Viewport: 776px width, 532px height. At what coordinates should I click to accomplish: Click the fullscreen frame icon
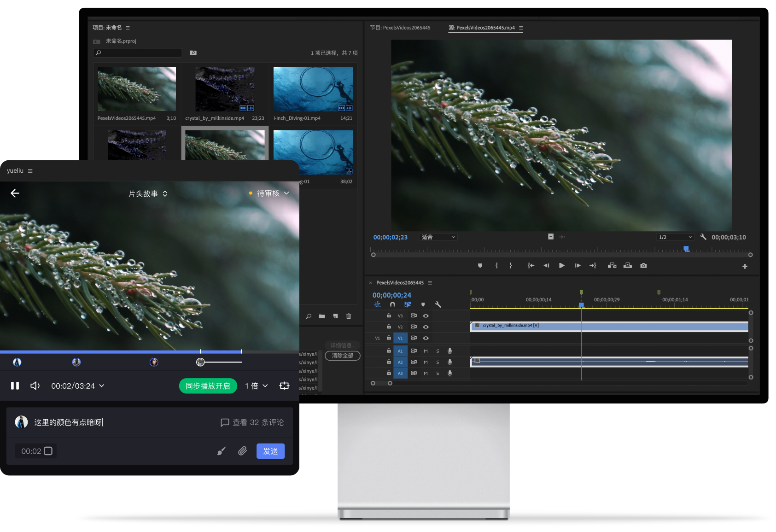285,386
